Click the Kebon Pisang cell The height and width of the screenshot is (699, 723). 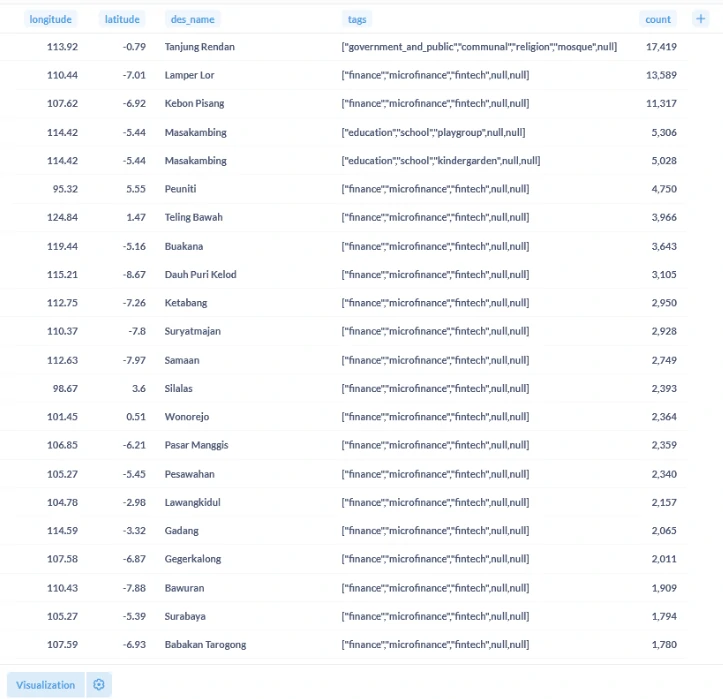coord(194,104)
